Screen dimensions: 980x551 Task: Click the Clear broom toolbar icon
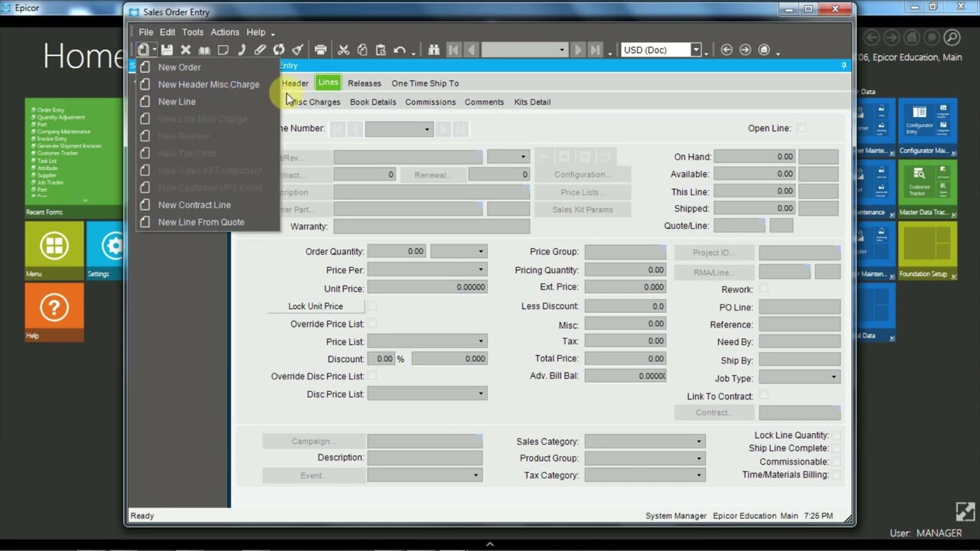pyautogui.click(x=298, y=50)
